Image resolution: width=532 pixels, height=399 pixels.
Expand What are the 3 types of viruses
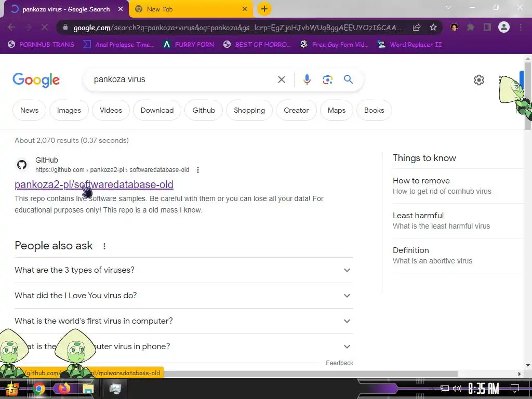(184, 270)
